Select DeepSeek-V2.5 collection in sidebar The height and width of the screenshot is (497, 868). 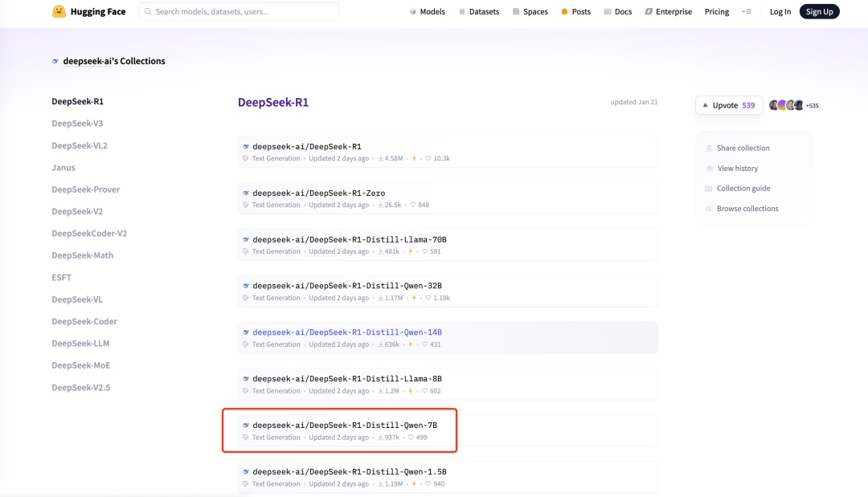point(81,388)
